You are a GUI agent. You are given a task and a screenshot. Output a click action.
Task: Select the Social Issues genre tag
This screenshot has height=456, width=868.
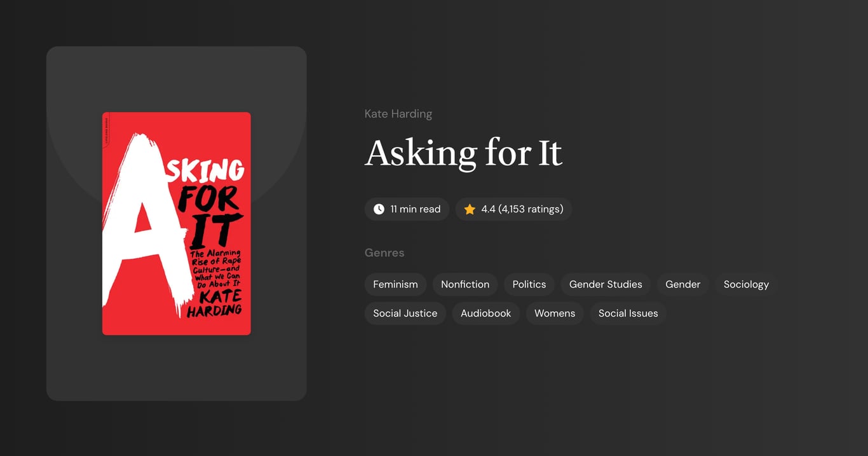click(628, 313)
